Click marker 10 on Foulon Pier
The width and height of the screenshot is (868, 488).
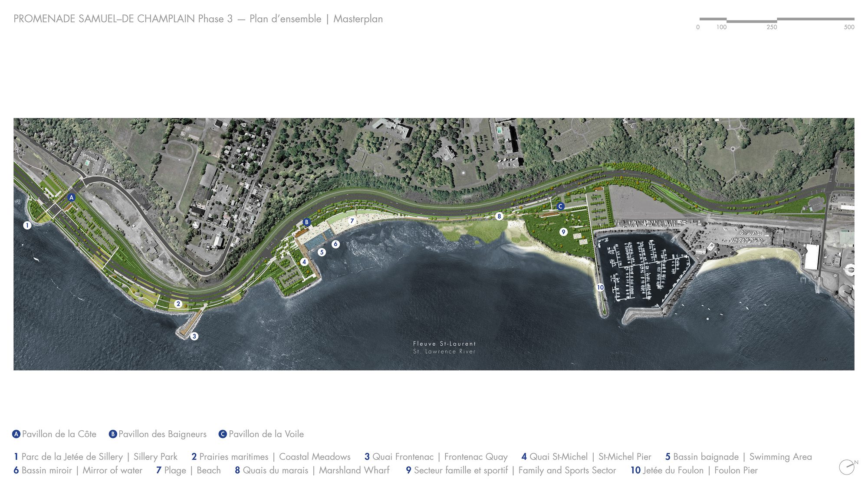600,287
